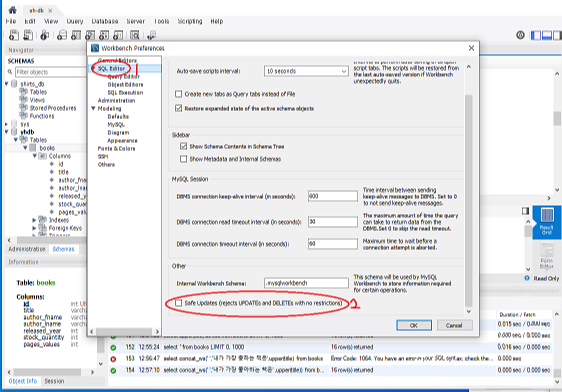Click the create new schema icon

(x=62, y=35)
